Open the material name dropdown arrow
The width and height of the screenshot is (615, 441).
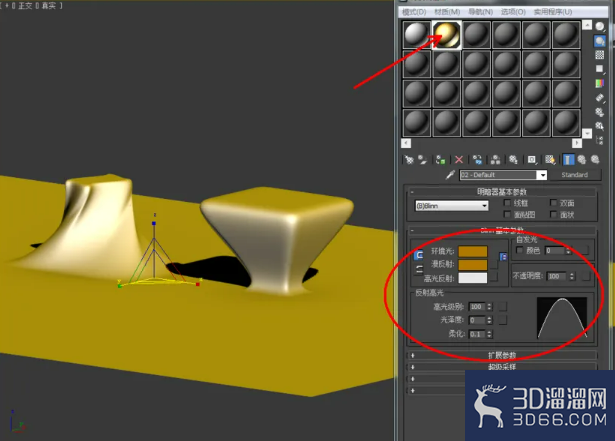coord(542,175)
